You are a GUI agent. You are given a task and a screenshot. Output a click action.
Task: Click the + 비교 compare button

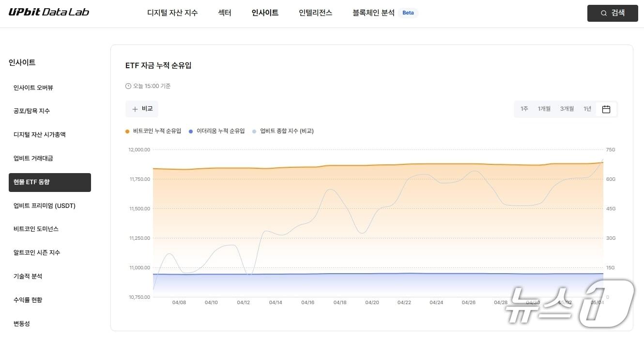coord(142,109)
